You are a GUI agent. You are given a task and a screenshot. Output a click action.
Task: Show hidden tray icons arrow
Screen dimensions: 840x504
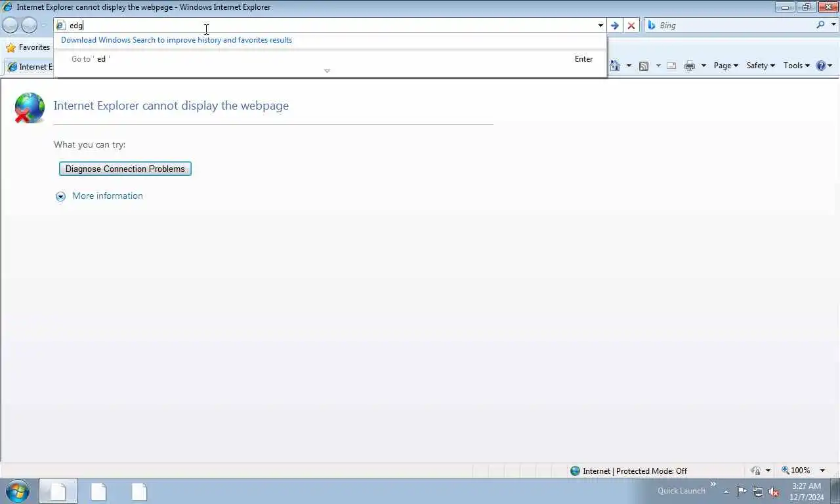pos(726,492)
